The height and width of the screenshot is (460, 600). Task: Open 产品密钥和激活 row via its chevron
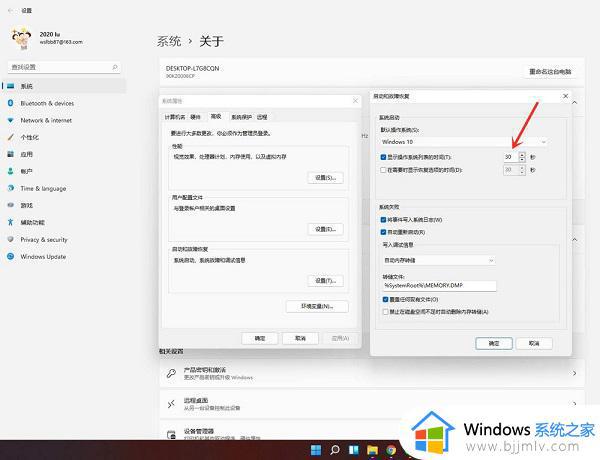click(574, 373)
